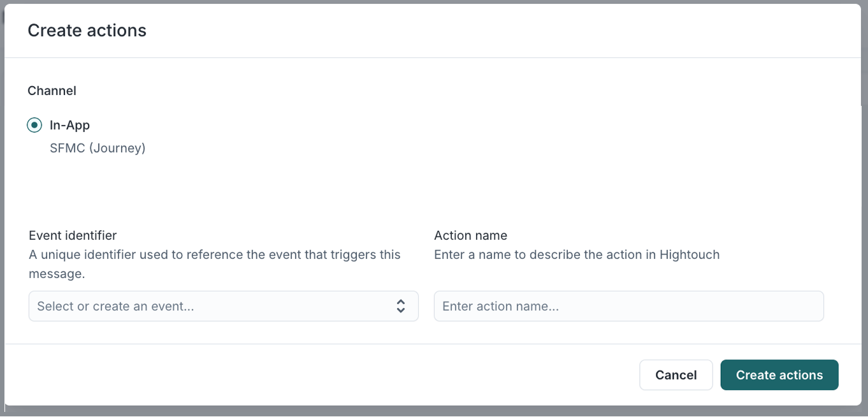Viewport: 868px width, 417px height.
Task: Click the Event identifier heading
Action: click(72, 235)
